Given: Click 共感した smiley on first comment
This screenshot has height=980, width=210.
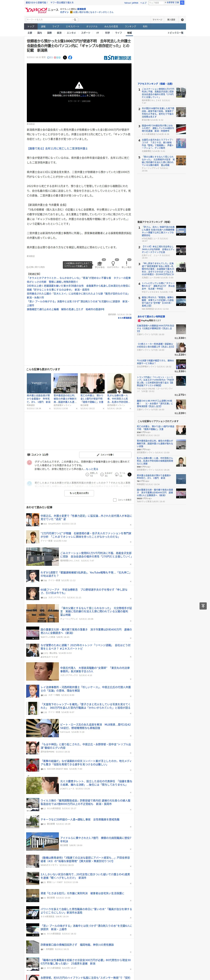Looking at the screenshot, I should [x=87, y=474].
